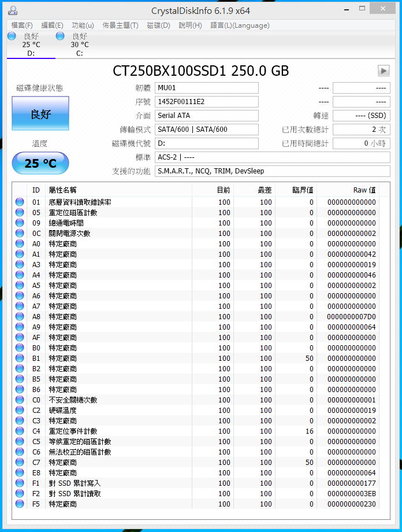This screenshot has width=402, height=532.
Task: Click status icon for attribute A8
Action: (20, 316)
